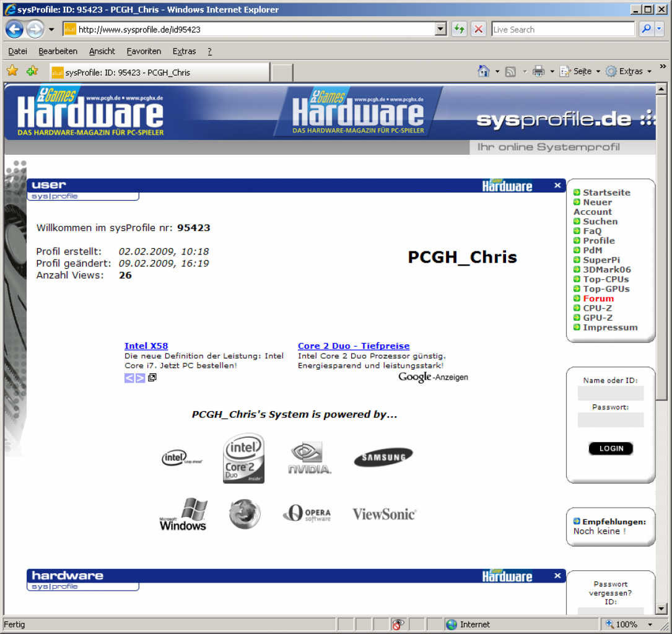Open the Ansicht menu
Viewport: 672px width, 634px height.
coord(102,51)
